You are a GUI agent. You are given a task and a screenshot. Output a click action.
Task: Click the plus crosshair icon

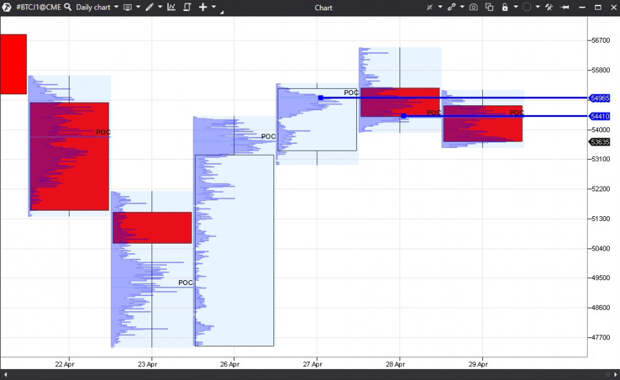click(x=203, y=7)
